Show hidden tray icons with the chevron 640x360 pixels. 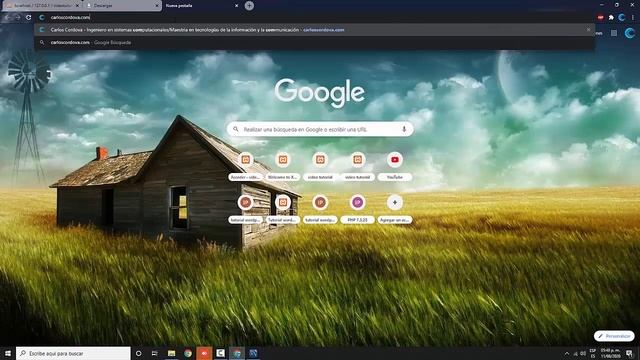567,353
